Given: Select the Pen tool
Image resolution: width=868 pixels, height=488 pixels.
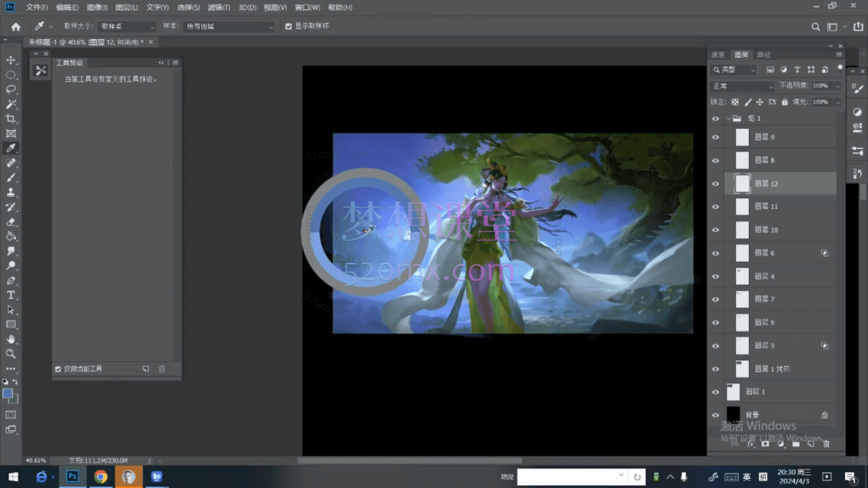Looking at the screenshot, I should [x=11, y=281].
